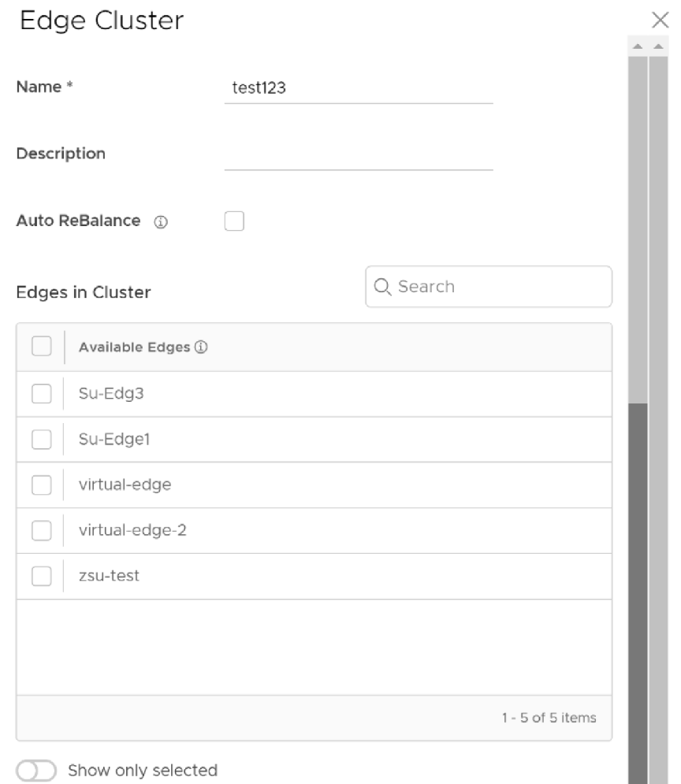
Task: Click the Name input field
Action: pos(358,88)
